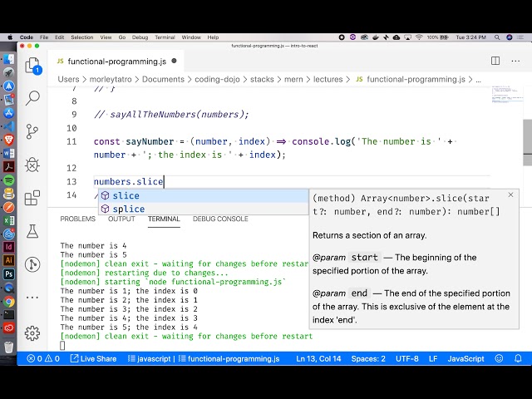Image resolution: width=532 pixels, height=399 pixels.
Task: Select the slice suggestion
Action: (203, 196)
